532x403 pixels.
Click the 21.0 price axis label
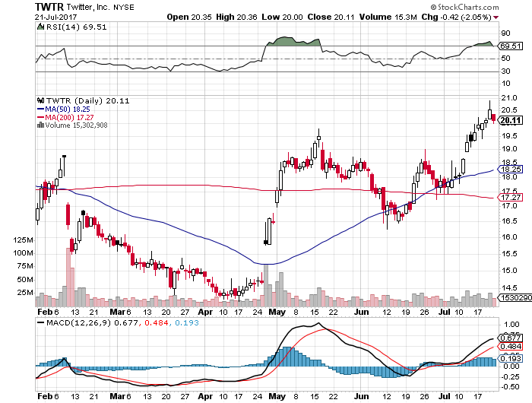pos(509,98)
